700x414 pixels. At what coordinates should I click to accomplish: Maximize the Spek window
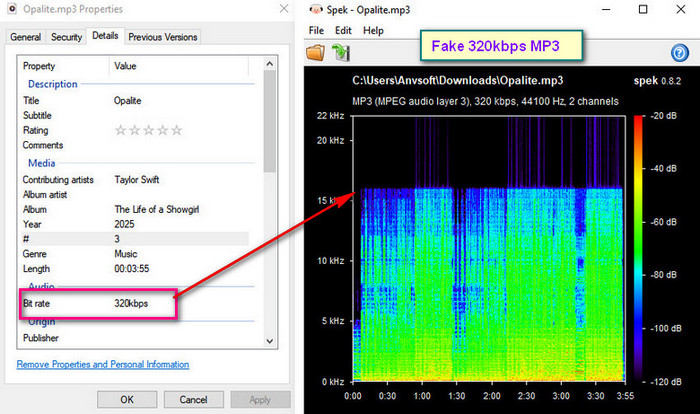643,9
